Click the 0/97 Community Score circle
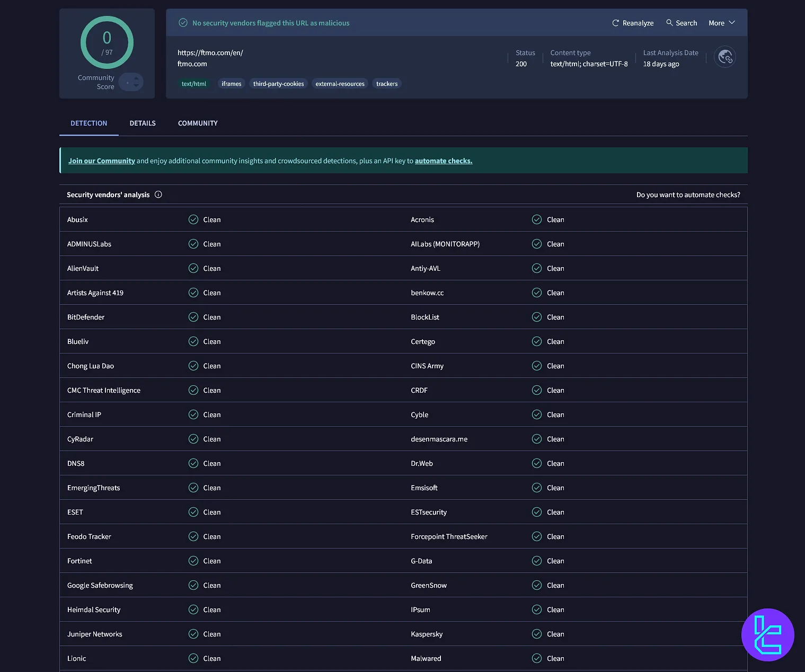Image resolution: width=805 pixels, height=672 pixels. click(106, 42)
